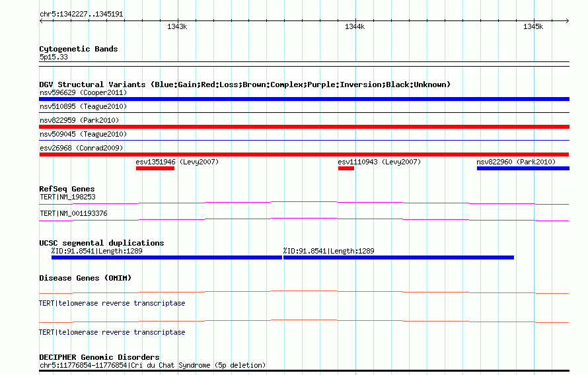Viewport: 588px width, 375px height.
Task: Click the nsv510895 (Teague2010) label text
Action: [83, 106]
